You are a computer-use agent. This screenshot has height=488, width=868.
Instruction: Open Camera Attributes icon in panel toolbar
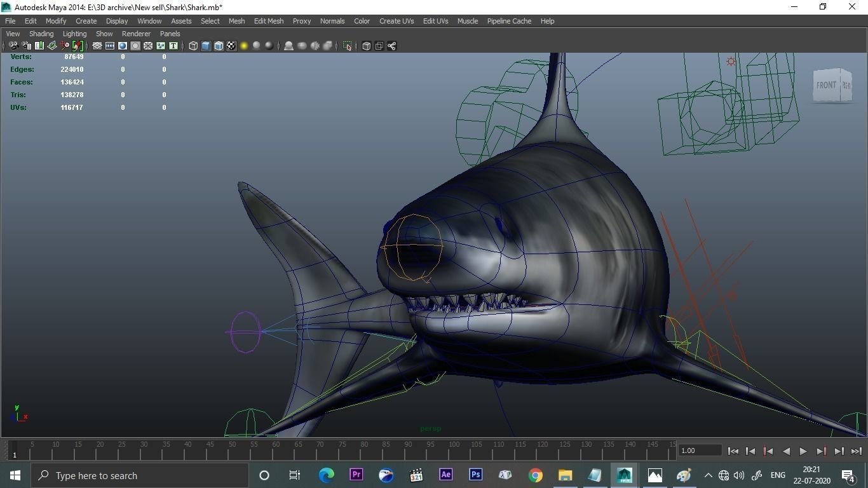(27, 46)
